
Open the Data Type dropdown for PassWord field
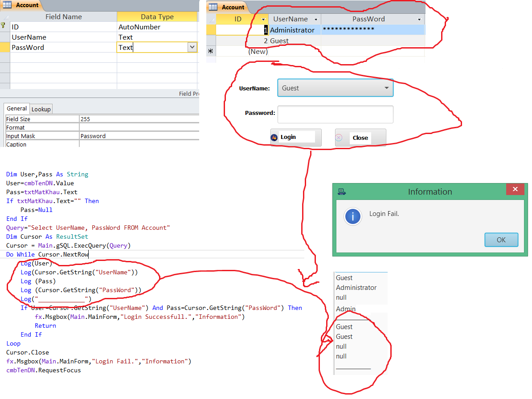click(192, 47)
